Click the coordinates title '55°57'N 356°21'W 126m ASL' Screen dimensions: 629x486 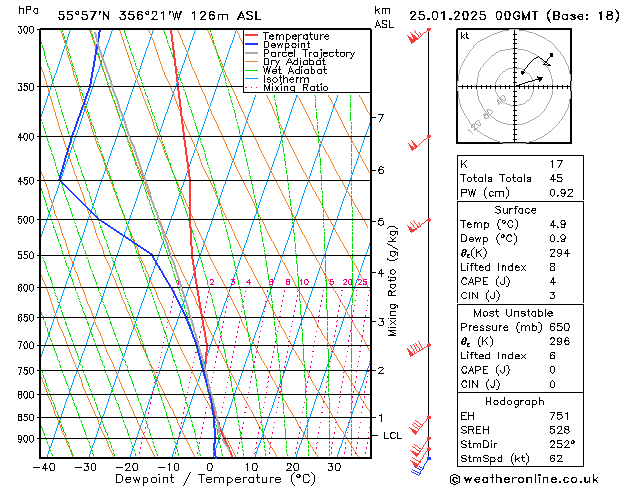(x=159, y=16)
